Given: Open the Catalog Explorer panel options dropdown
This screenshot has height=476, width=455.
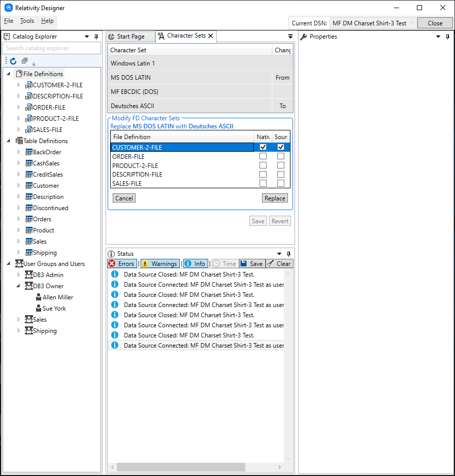Looking at the screenshot, I should coord(87,37).
